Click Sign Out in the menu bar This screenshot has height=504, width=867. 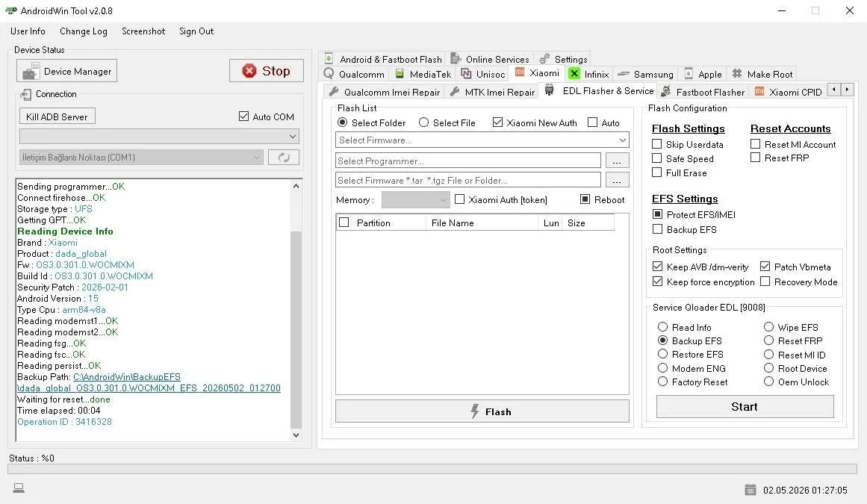(x=196, y=31)
